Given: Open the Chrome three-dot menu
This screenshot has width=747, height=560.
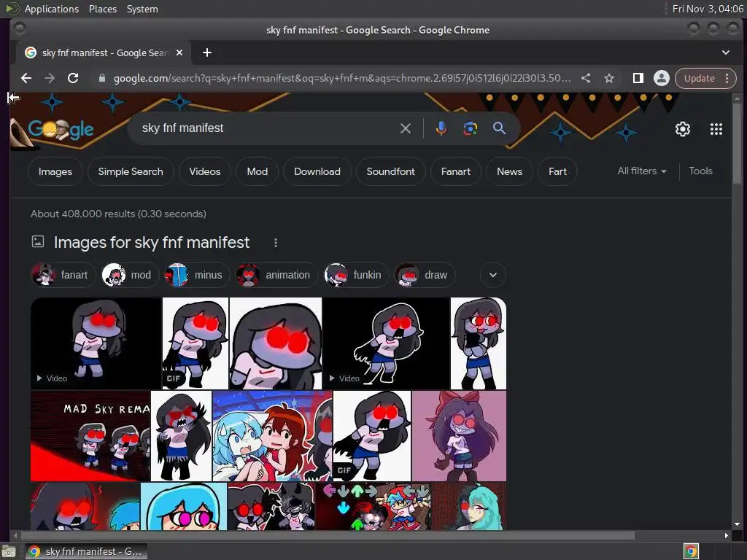Looking at the screenshot, I should click(x=727, y=78).
